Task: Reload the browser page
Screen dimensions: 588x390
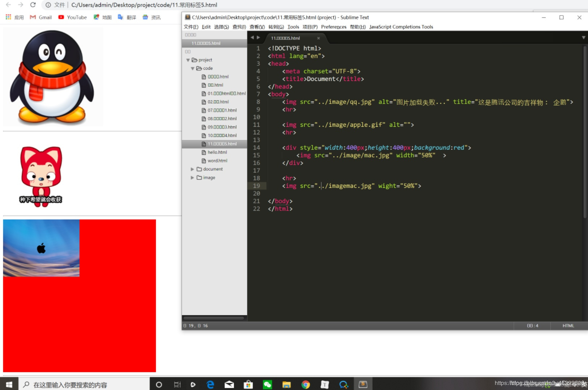Action: [x=33, y=5]
